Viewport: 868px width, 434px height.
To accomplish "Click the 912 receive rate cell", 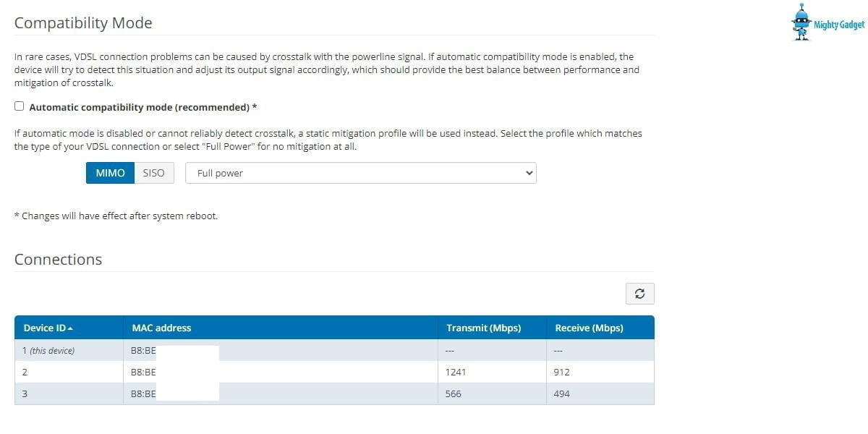I will (x=562, y=372).
